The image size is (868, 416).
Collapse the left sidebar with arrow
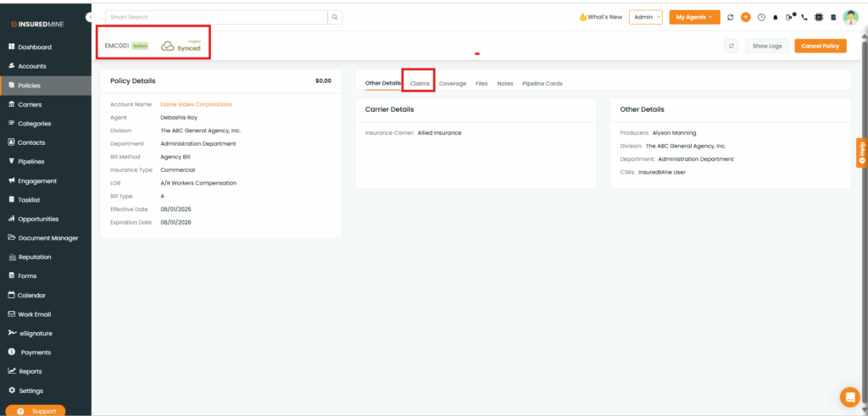click(x=91, y=17)
